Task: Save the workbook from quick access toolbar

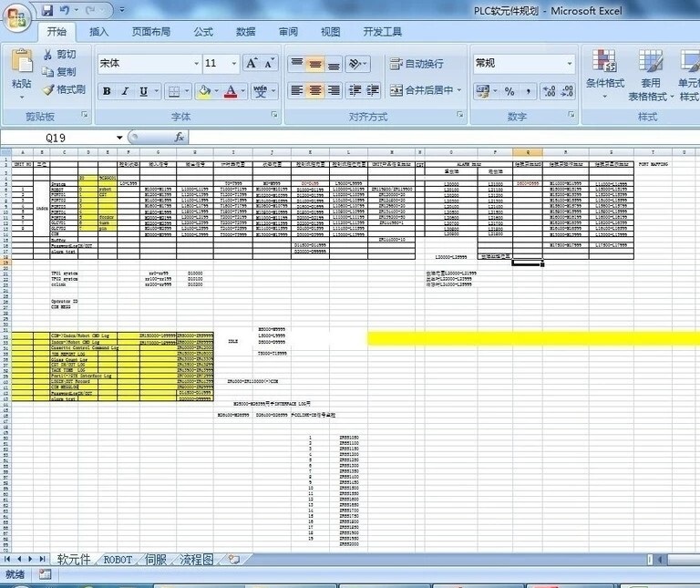Action: 46,10
